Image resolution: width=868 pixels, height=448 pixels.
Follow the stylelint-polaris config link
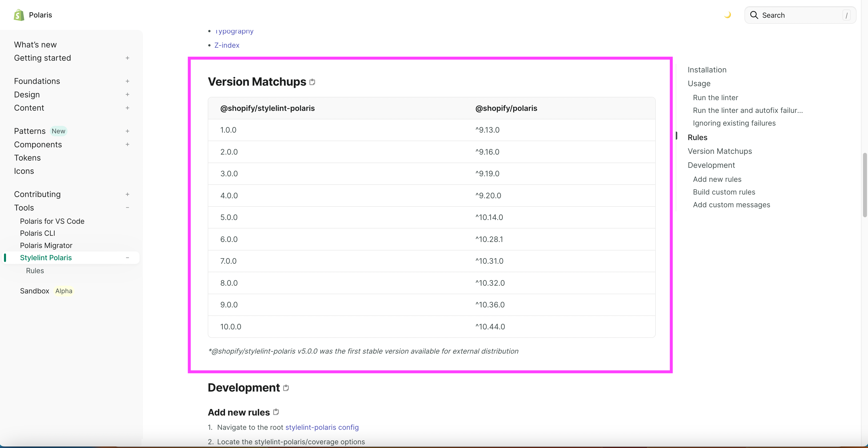click(322, 427)
